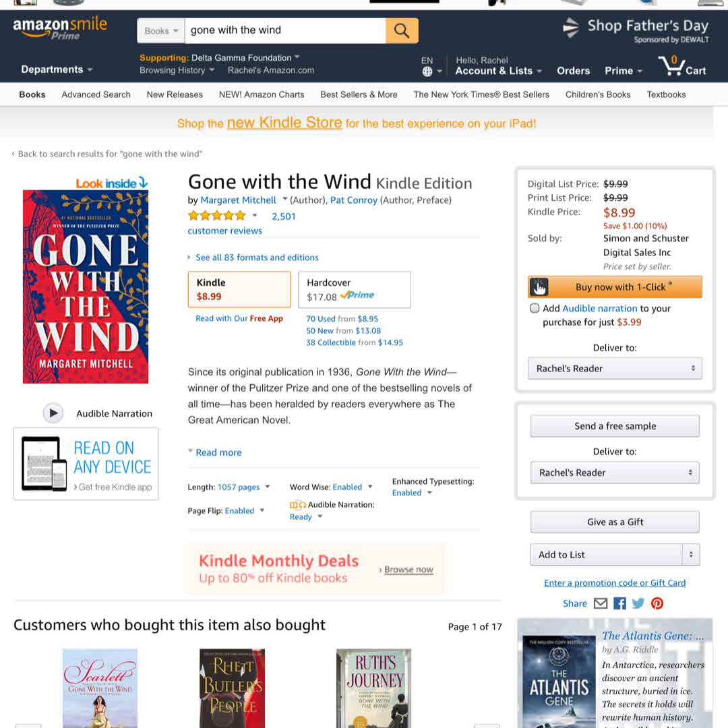Share via the email envelope icon
The width and height of the screenshot is (728, 728).
click(x=601, y=603)
